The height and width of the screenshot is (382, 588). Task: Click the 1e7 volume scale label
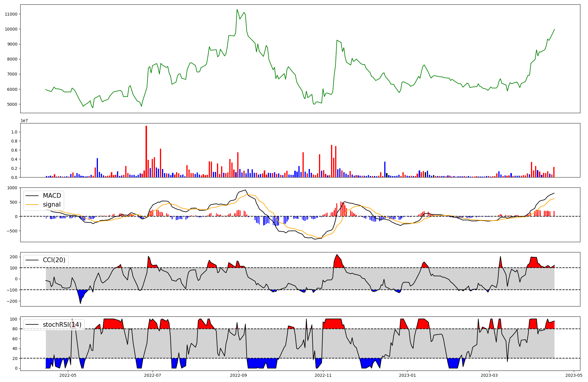click(24, 120)
